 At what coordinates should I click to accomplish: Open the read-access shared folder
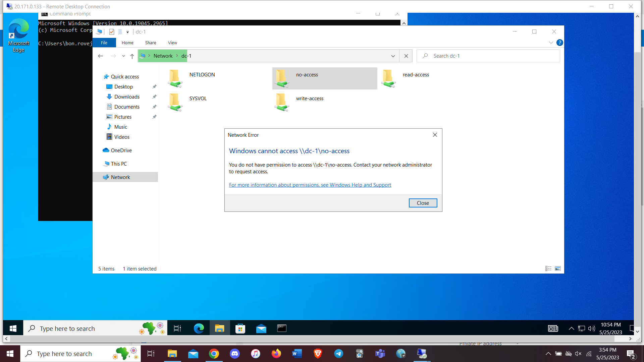click(416, 75)
